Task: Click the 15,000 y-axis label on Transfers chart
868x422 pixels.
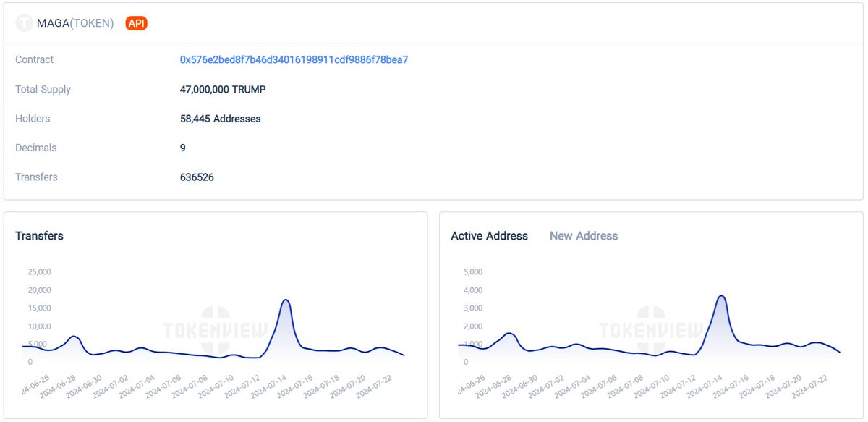Action: pyautogui.click(x=39, y=308)
